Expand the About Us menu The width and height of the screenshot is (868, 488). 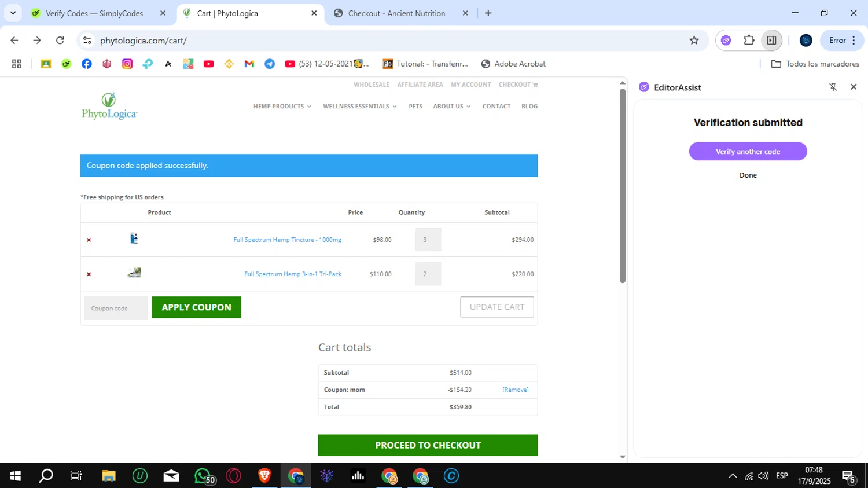coord(452,107)
